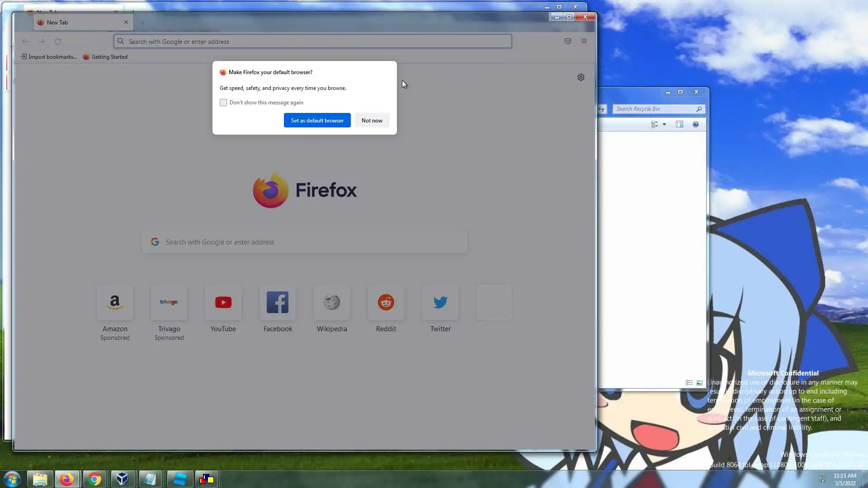Open the Firefox hamburger menu
868x488 pixels.
(584, 41)
